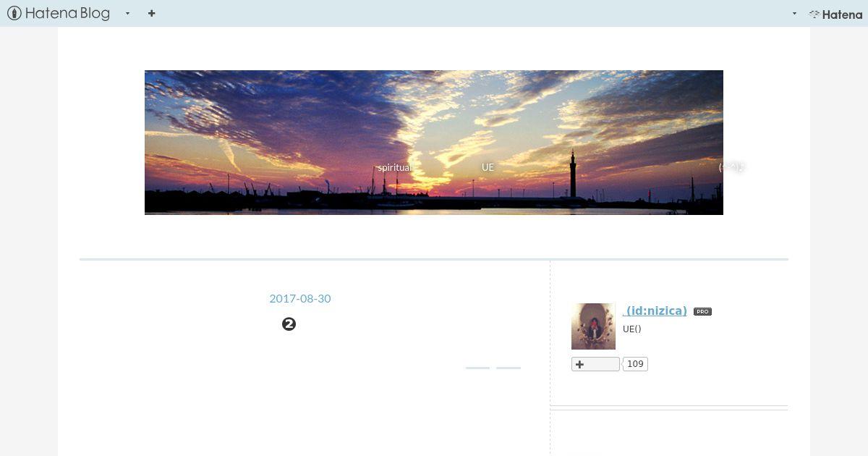Open the 2017-08-30 date link

pos(300,298)
